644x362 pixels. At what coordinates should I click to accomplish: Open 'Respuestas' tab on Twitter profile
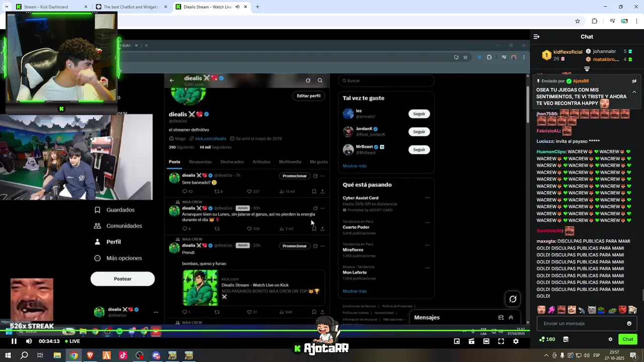coord(200,162)
